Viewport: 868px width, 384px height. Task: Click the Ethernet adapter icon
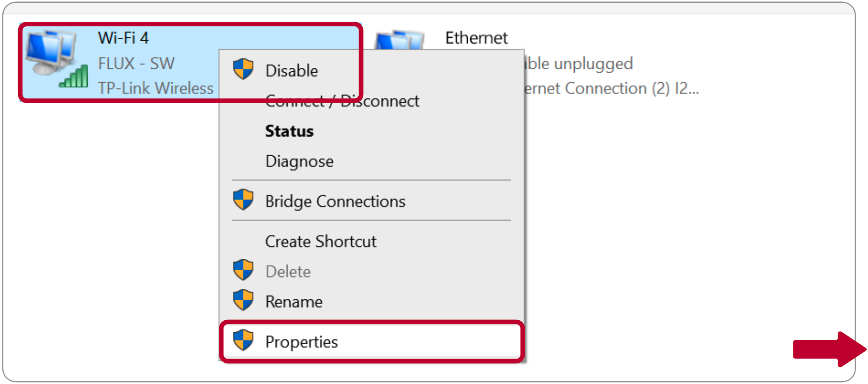click(x=399, y=40)
